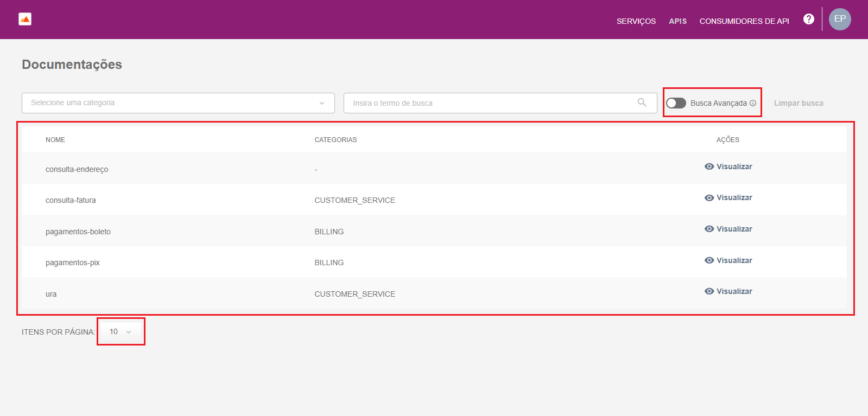
Task: Click Visualizar for consulta-fatura
Action: tap(734, 197)
